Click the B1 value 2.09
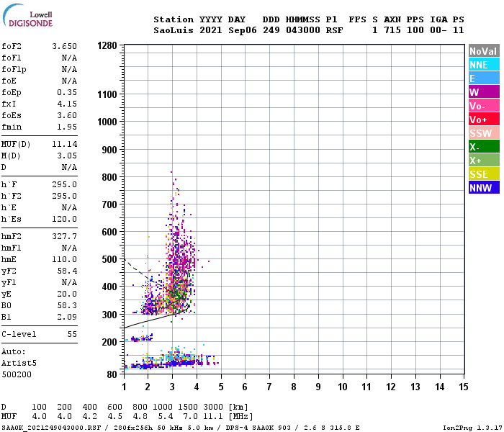 (67, 317)
